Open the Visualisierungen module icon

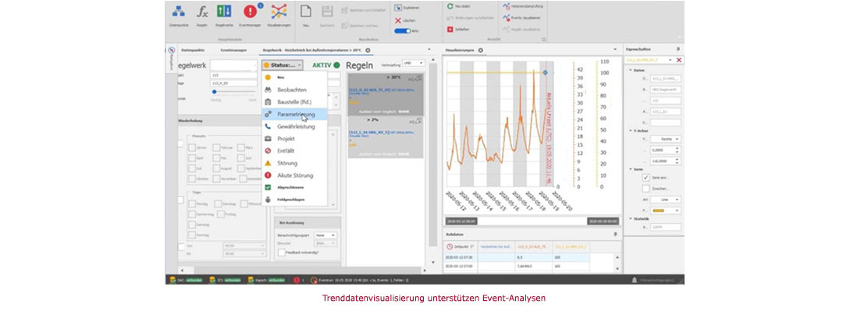coord(279,12)
